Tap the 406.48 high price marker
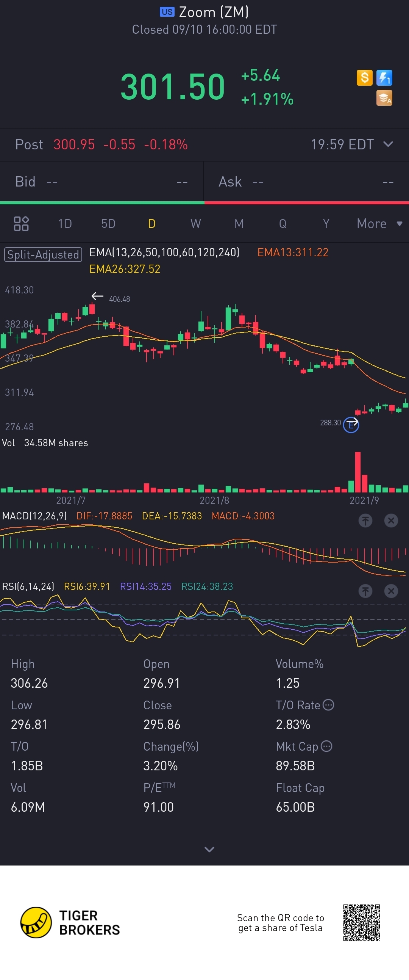Image resolution: width=409 pixels, height=980 pixels. coord(119,299)
